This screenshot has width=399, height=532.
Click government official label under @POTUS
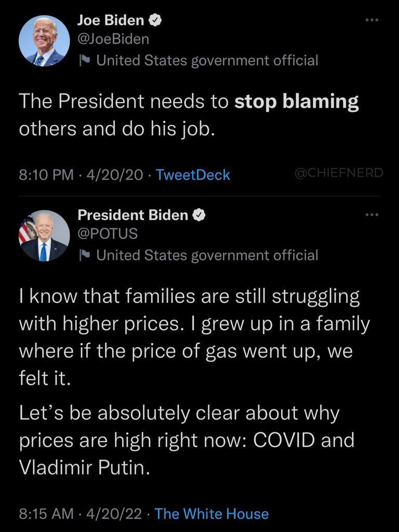207,255
